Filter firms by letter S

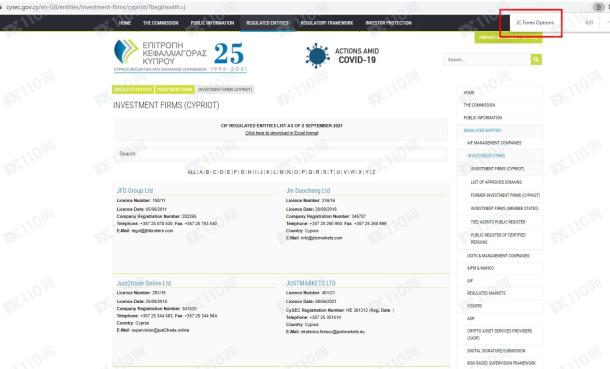coord(324,172)
